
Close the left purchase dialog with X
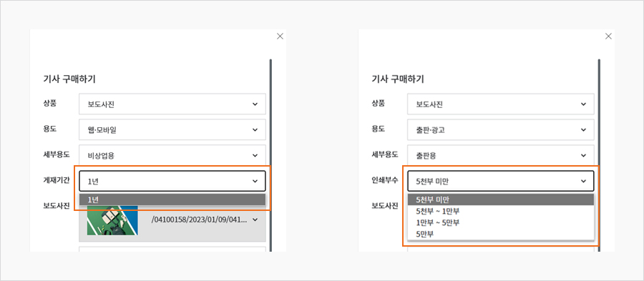click(280, 36)
